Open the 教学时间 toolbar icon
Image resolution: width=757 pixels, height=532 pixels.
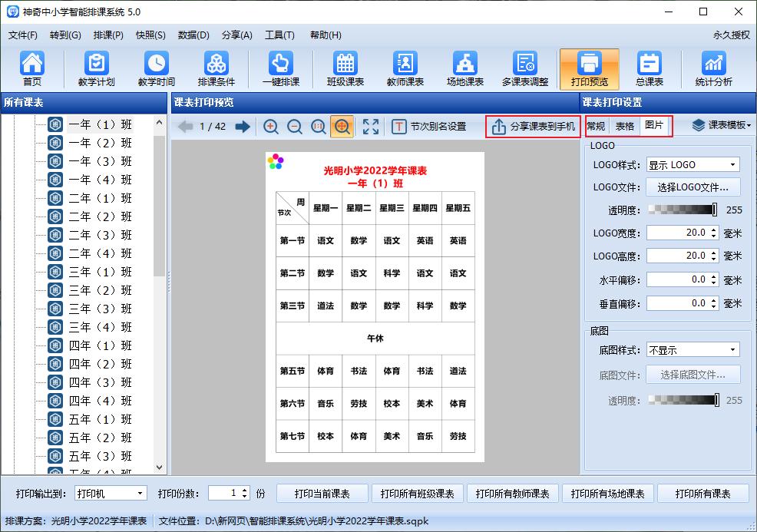click(157, 68)
